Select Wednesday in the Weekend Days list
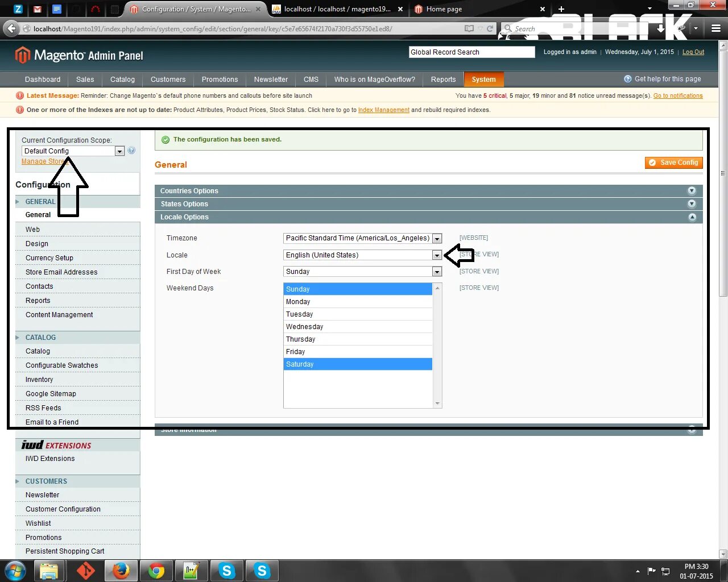The height and width of the screenshot is (582, 728). pyautogui.click(x=358, y=327)
